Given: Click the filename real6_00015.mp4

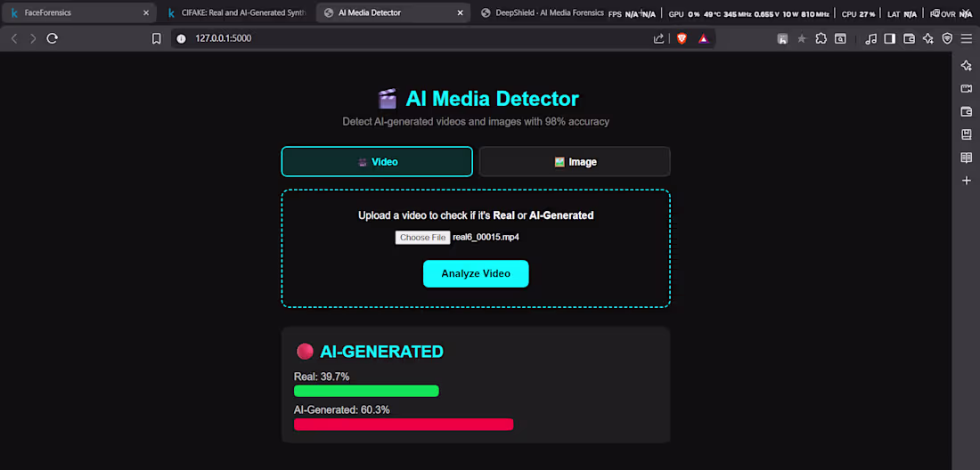Looking at the screenshot, I should point(486,237).
